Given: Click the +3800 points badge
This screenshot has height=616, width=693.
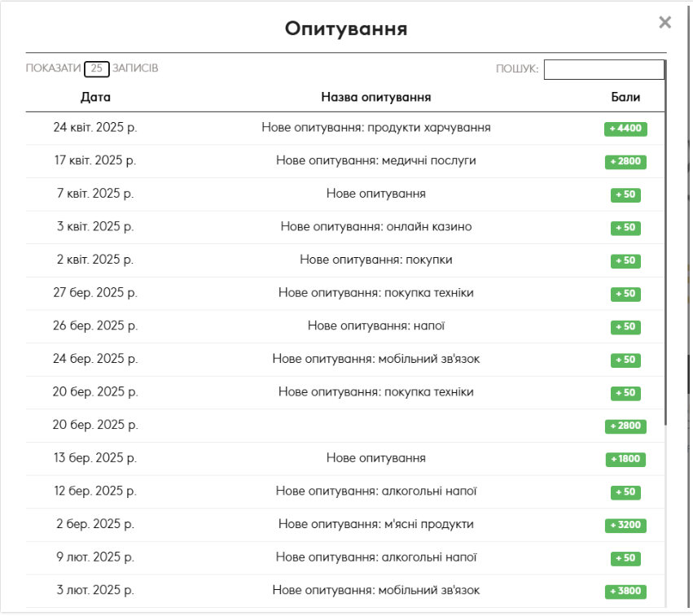Looking at the screenshot, I should 625,592.
